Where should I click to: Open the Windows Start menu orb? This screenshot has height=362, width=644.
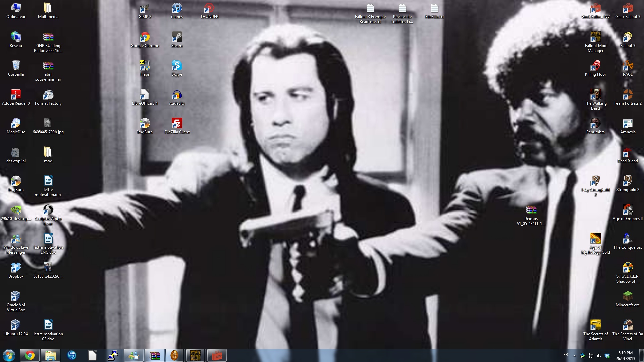(9, 355)
